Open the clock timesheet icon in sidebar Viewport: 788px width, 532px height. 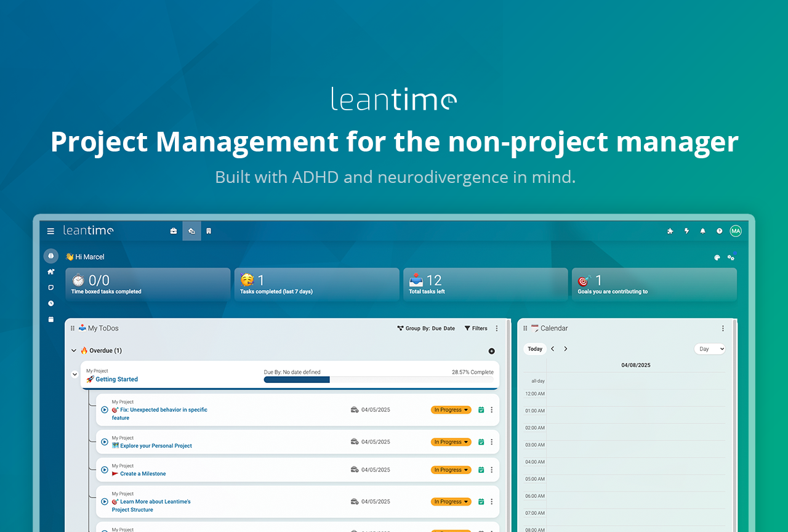(51, 304)
